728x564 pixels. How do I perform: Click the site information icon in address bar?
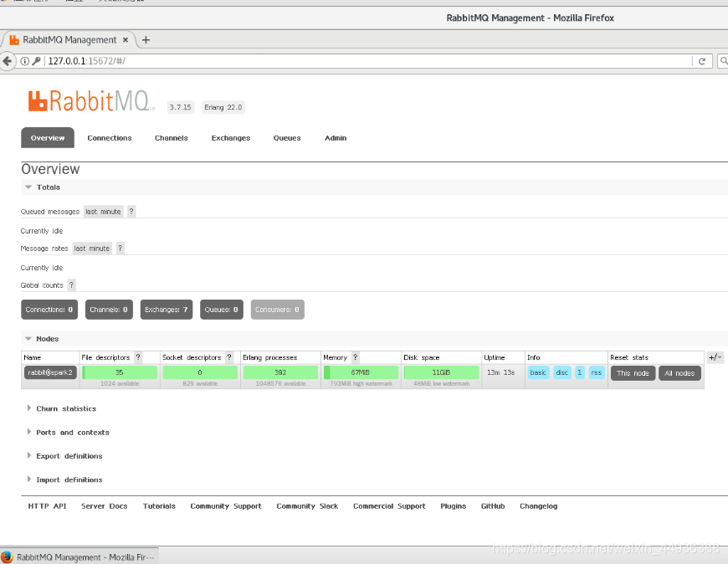(x=25, y=61)
